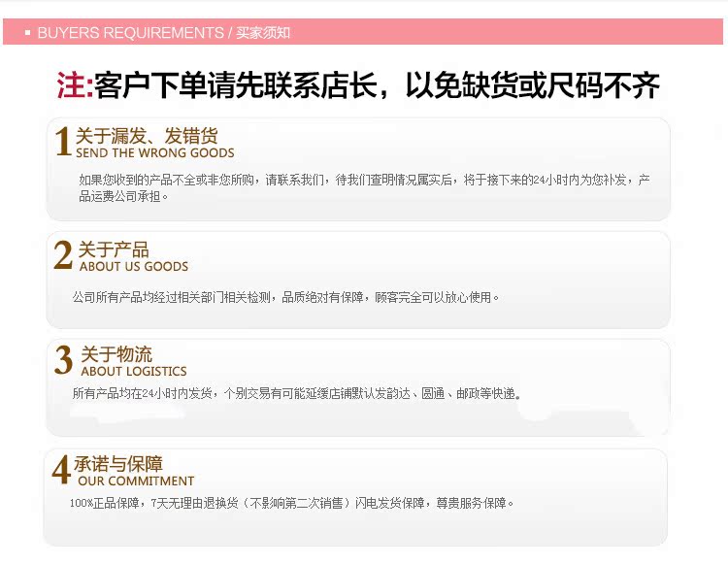The image size is (728, 564).
Task: Click the small white square bullet in pink header
Action: click(28, 32)
